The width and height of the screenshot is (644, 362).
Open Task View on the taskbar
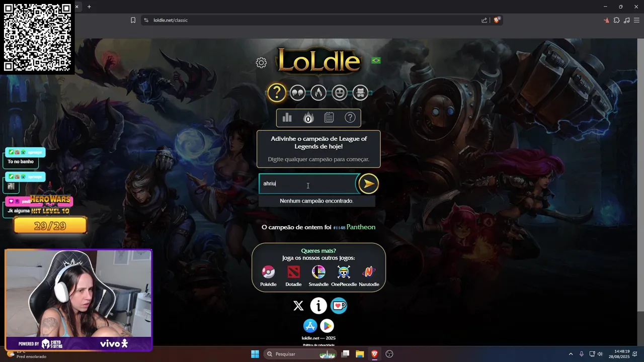[x=345, y=354]
